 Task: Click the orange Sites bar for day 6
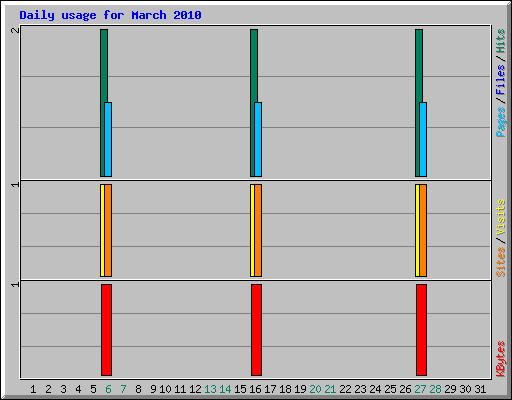pos(108,230)
